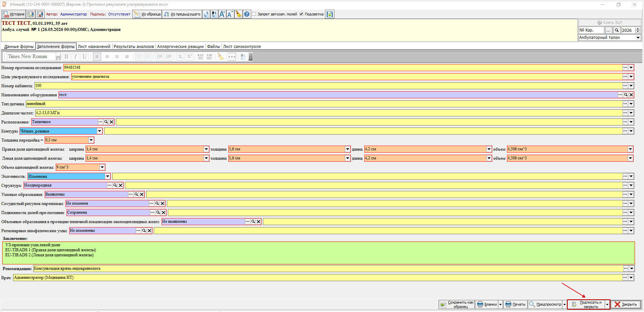Screen dimensions: 644x312
Task: Click into the Заключение text area
Action: pos(318,253)
